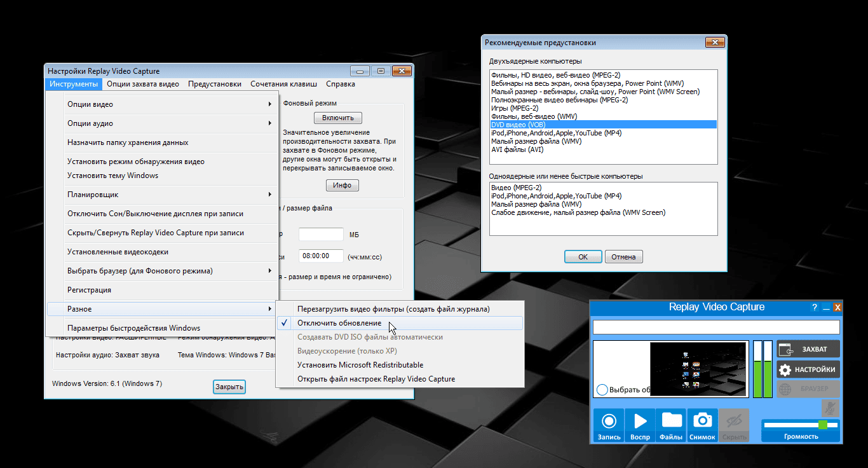868x468 pixels.
Task: Click the Воспр play button
Action: point(640,425)
